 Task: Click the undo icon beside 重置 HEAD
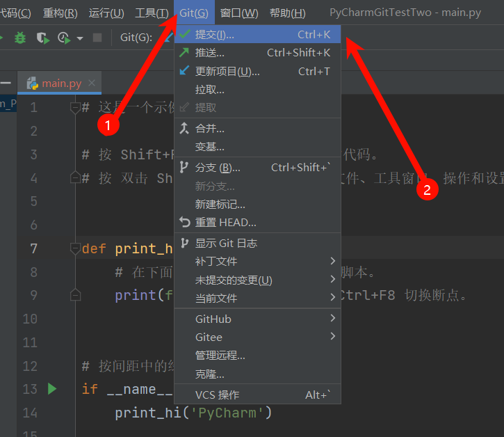[185, 222]
